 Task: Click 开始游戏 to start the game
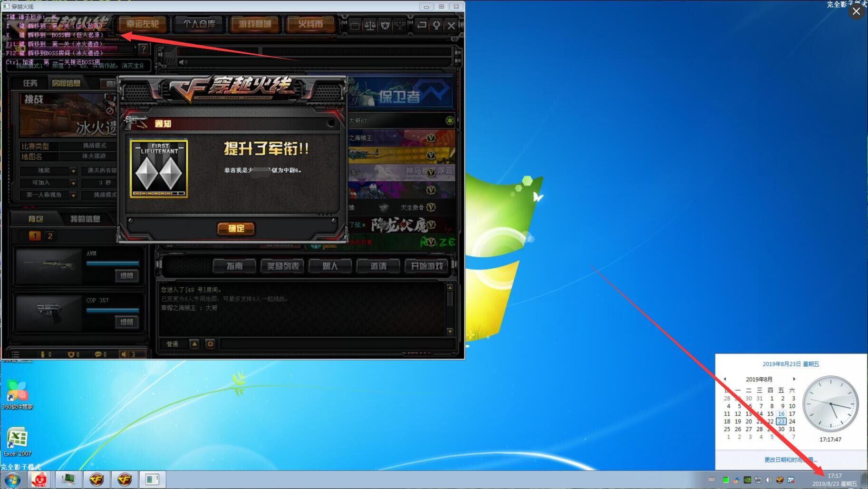click(x=426, y=266)
